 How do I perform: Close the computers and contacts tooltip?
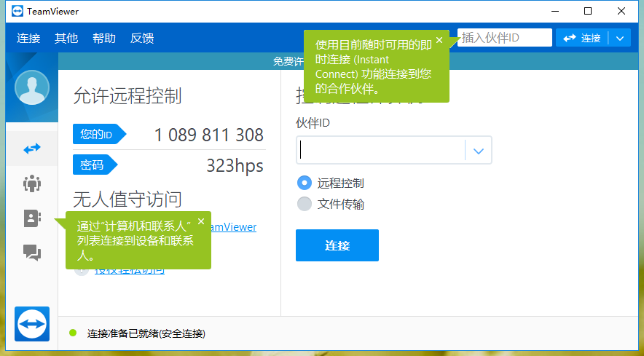click(201, 221)
